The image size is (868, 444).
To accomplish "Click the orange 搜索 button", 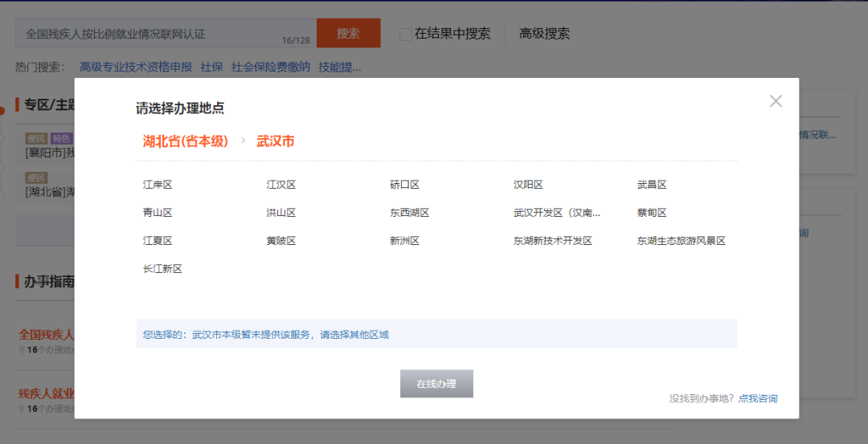I will 348,34.
